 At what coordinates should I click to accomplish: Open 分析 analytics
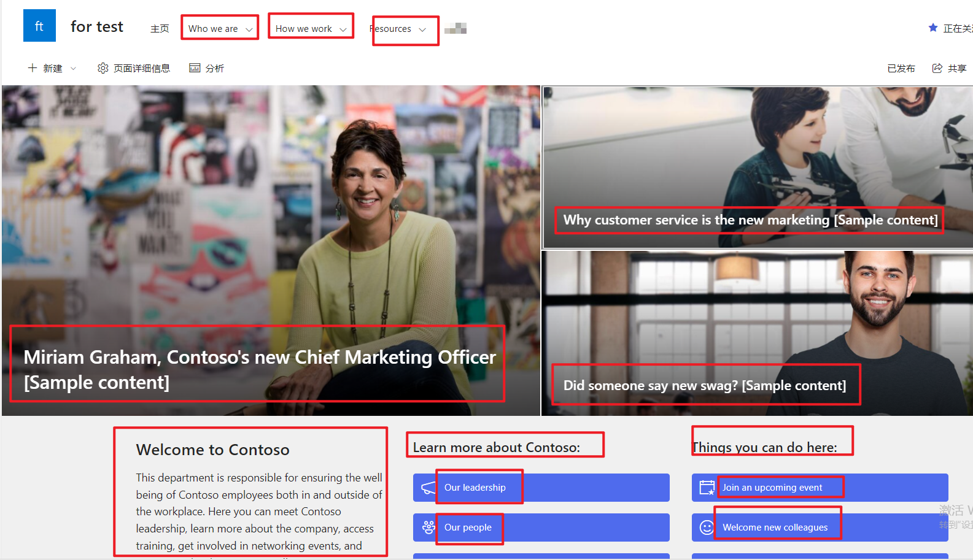[x=215, y=68]
